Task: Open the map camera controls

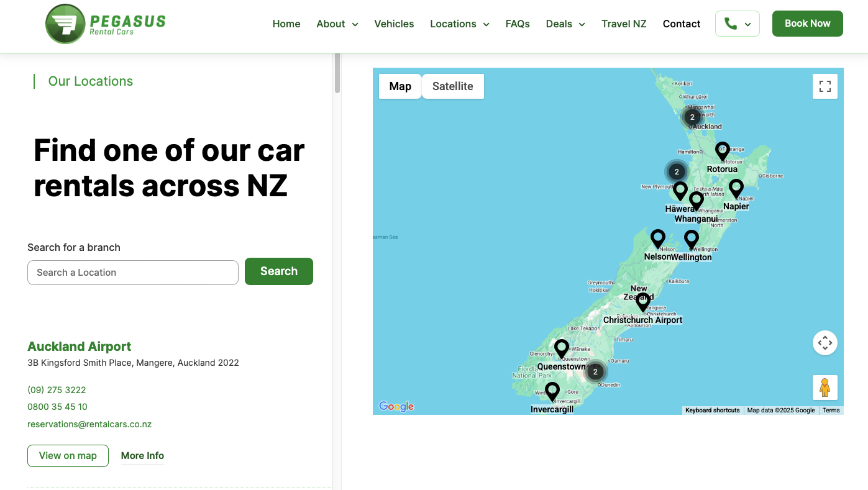Action: 825,343
